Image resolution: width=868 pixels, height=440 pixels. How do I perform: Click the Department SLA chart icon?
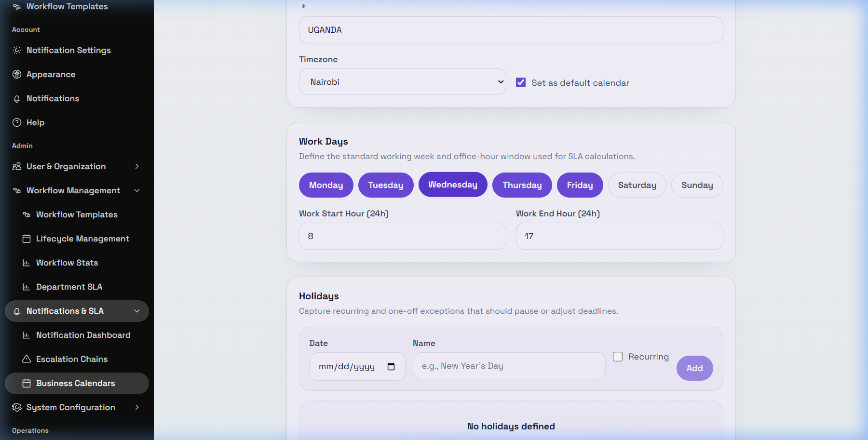click(27, 287)
